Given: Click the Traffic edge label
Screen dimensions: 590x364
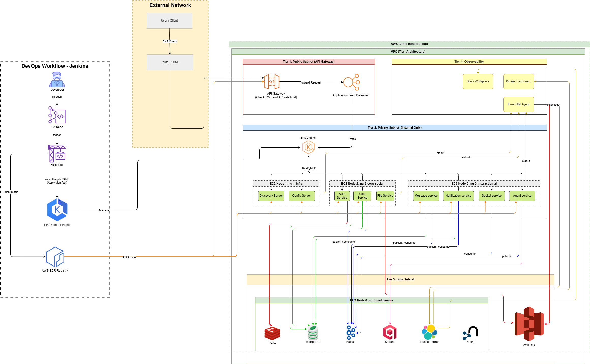Looking at the screenshot, I should click(352, 139).
